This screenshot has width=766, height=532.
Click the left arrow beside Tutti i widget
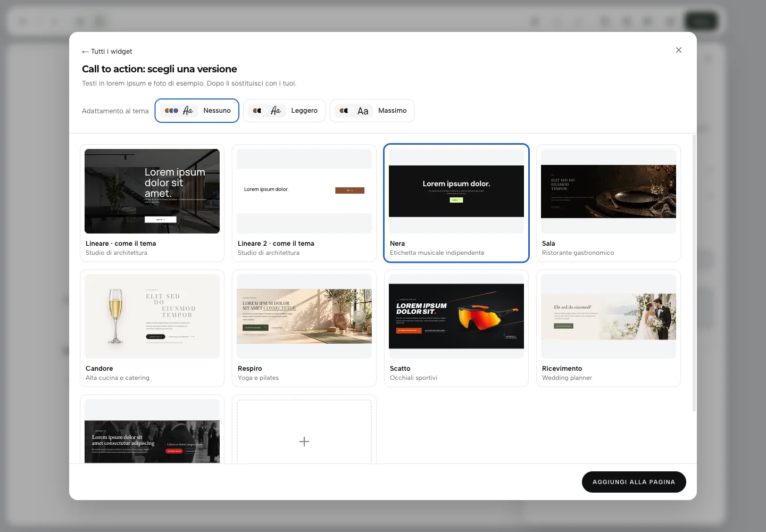pos(85,52)
